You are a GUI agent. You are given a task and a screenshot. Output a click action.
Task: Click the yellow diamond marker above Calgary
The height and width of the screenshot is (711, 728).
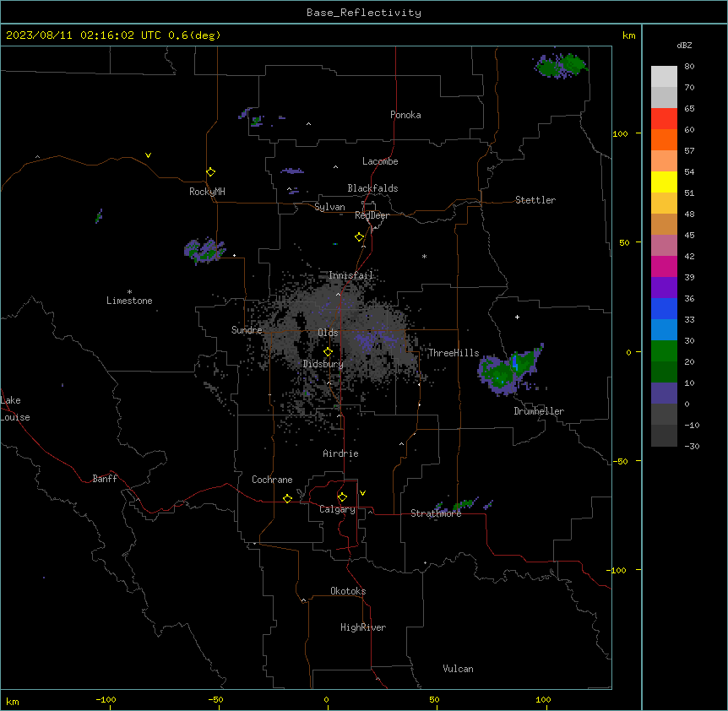[342, 497]
